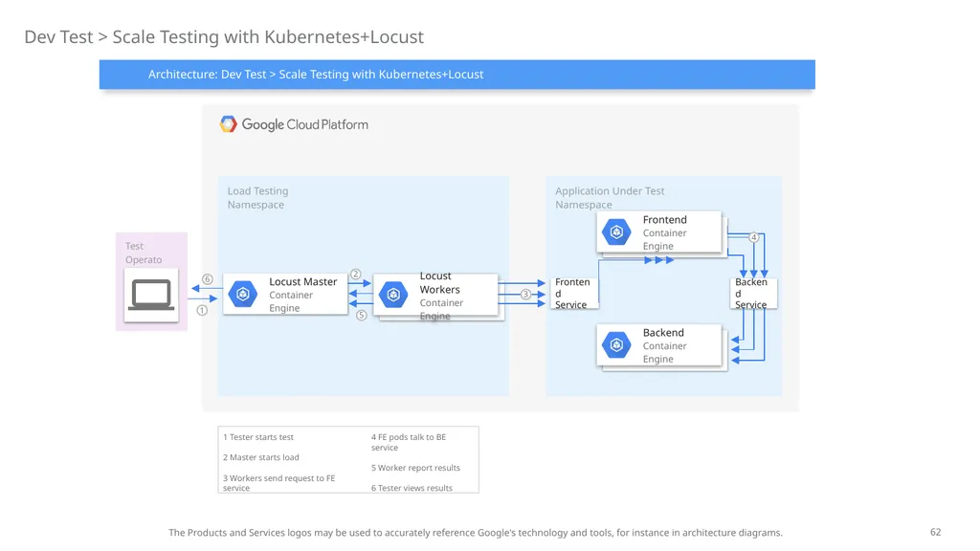Click the Test Operator laptop icon
The height and width of the screenshot is (551, 980).
point(151,295)
